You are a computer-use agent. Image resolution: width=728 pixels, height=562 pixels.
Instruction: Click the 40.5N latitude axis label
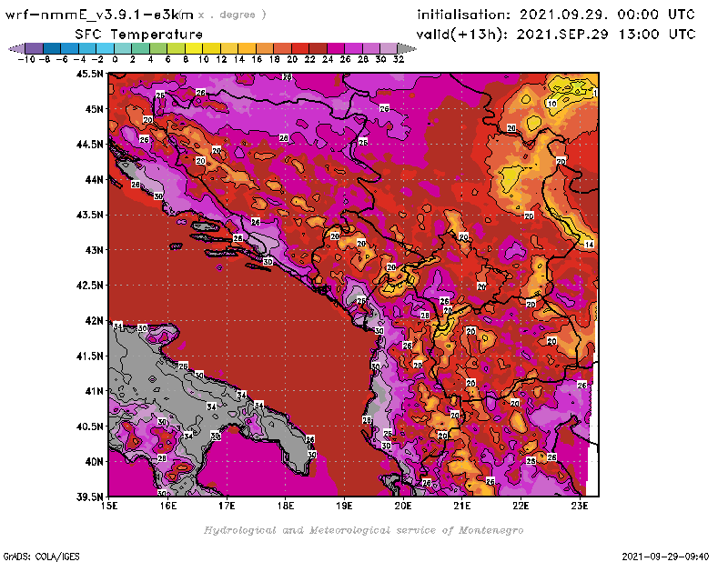pos(89,426)
